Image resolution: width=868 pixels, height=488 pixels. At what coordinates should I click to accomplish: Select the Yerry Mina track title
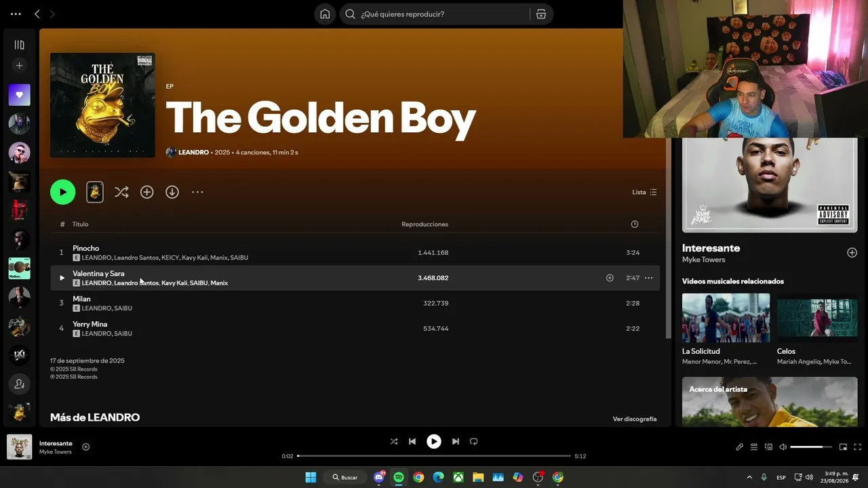[x=90, y=324]
